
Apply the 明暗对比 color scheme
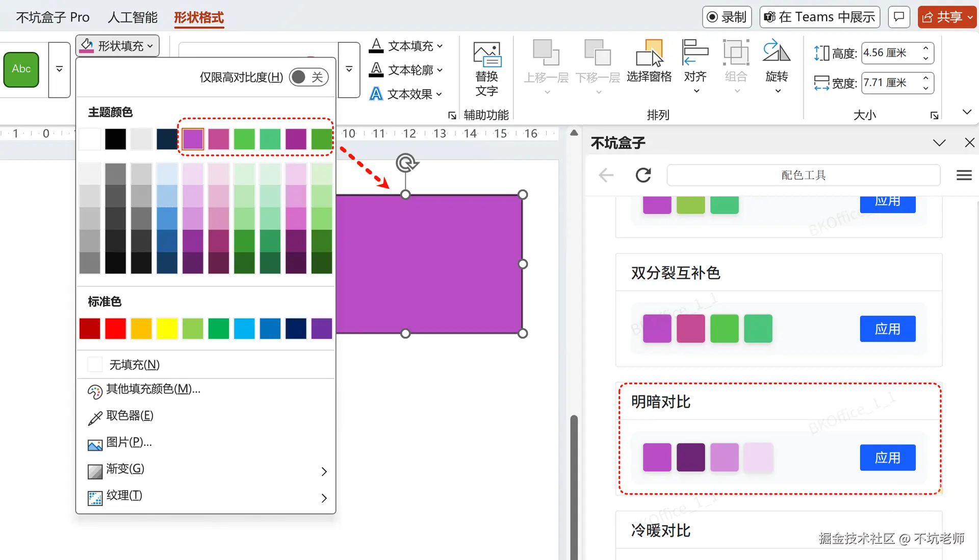coord(887,458)
